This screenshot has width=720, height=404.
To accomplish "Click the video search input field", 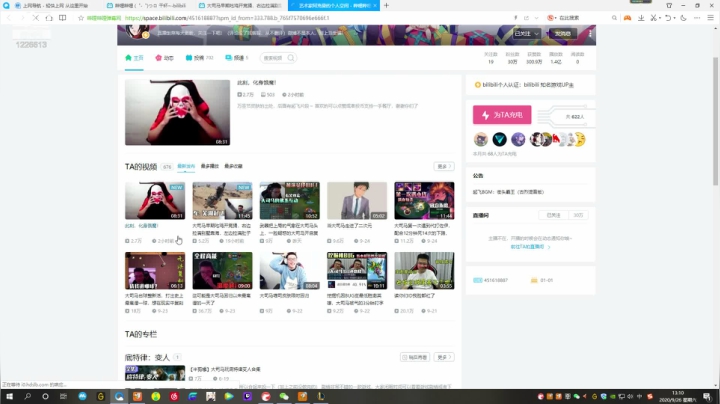I will click(x=274, y=58).
